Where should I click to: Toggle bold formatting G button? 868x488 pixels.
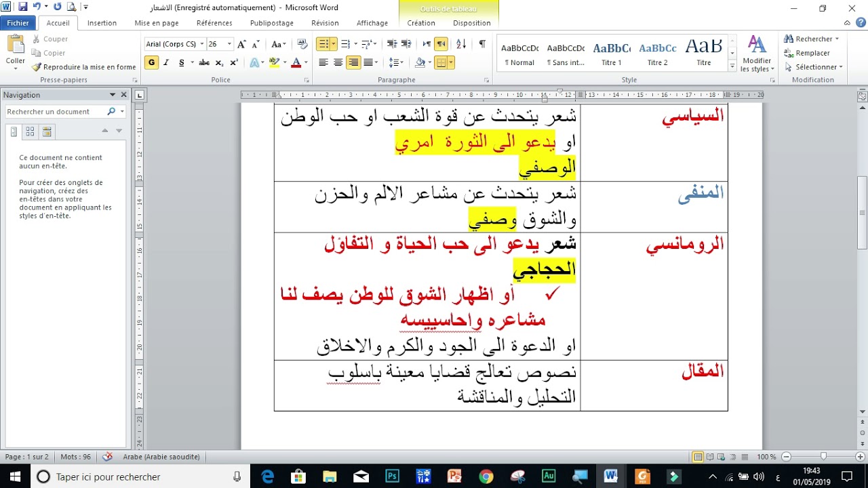[151, 62]
